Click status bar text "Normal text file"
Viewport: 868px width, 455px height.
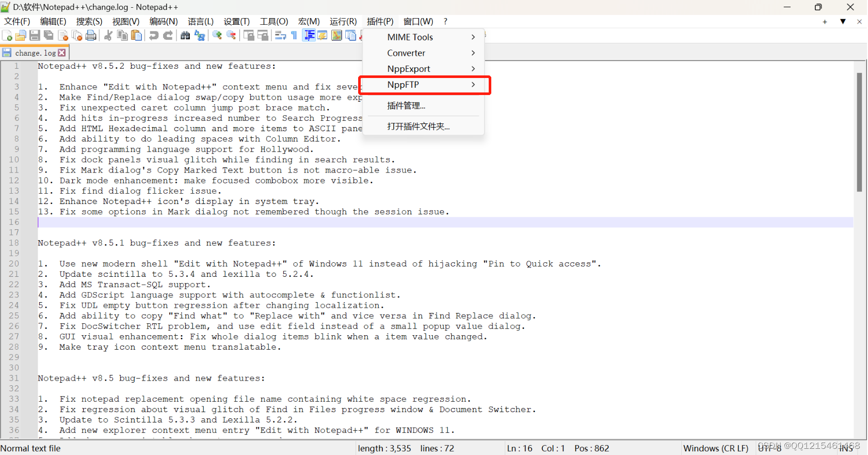click(x=30, y=448)
